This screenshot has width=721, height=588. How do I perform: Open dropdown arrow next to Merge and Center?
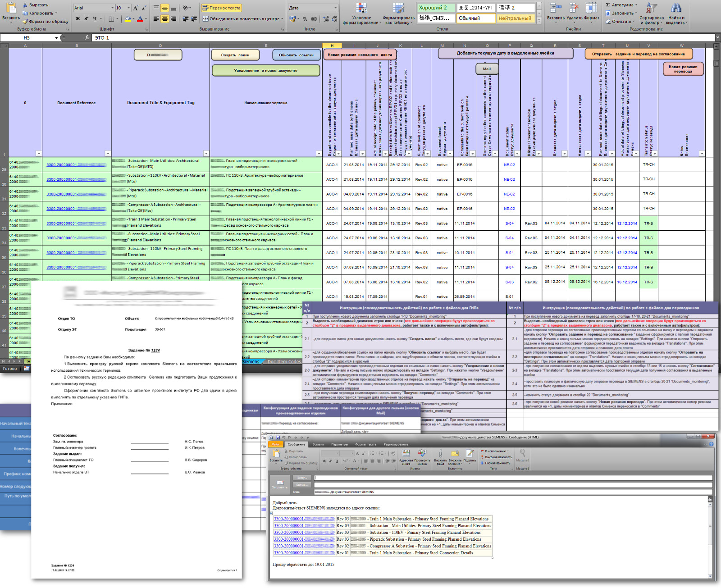282,19
